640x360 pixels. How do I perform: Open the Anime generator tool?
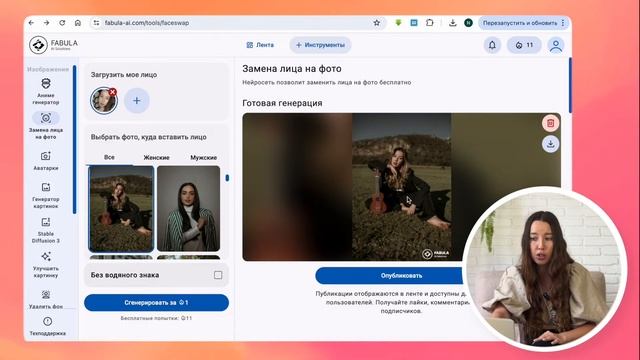(46, 91)
